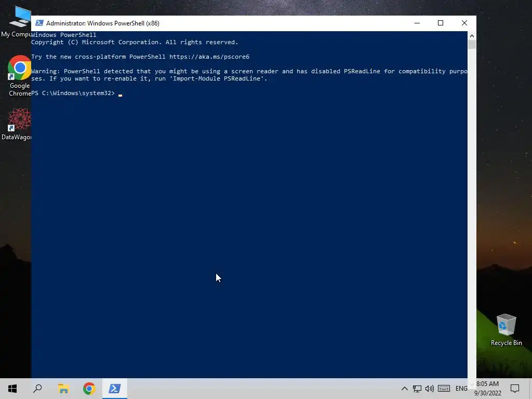Click the PowerShell vertical scrollbar thumb
Image resolution: width=532 pixels, height=399 pixels.
click(472, 45)
